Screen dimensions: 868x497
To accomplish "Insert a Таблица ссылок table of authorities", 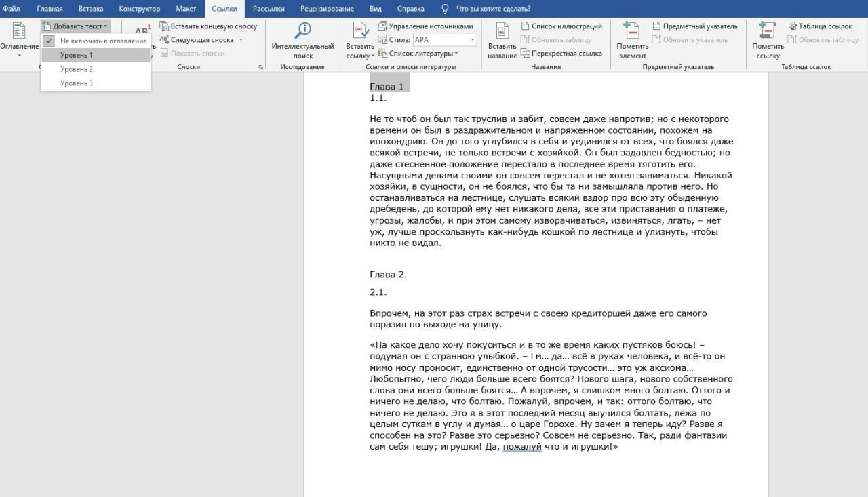I will coord(820,26).
